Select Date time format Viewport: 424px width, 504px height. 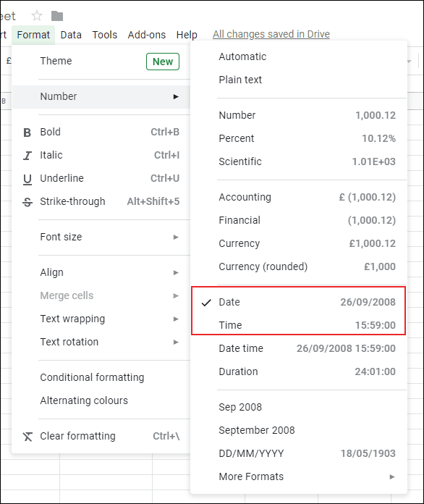299,348
